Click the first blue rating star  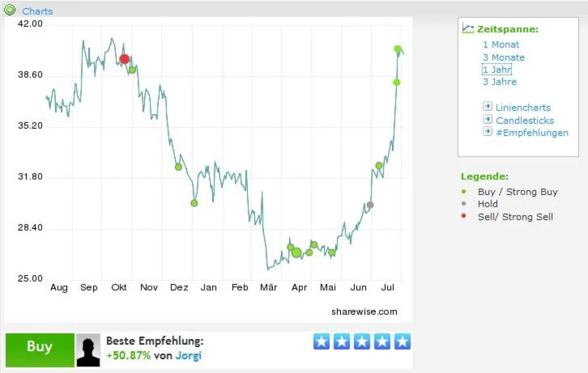click(x=322, y=341)
